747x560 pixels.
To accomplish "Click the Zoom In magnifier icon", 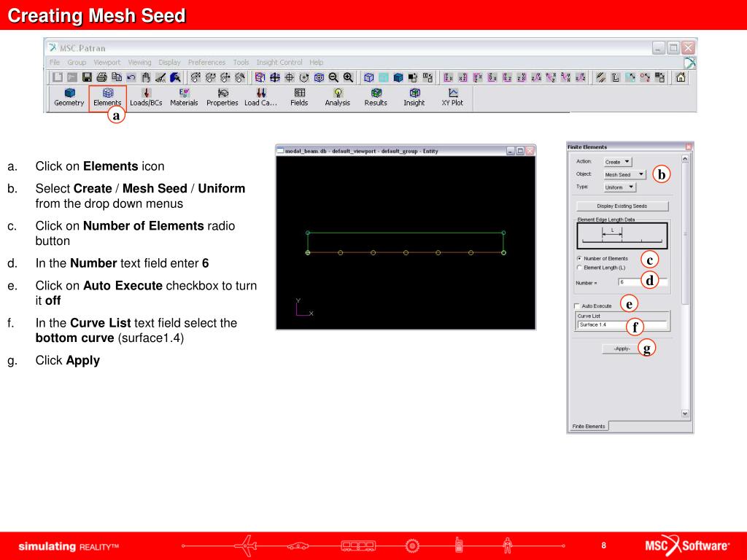I will [348, 77].
